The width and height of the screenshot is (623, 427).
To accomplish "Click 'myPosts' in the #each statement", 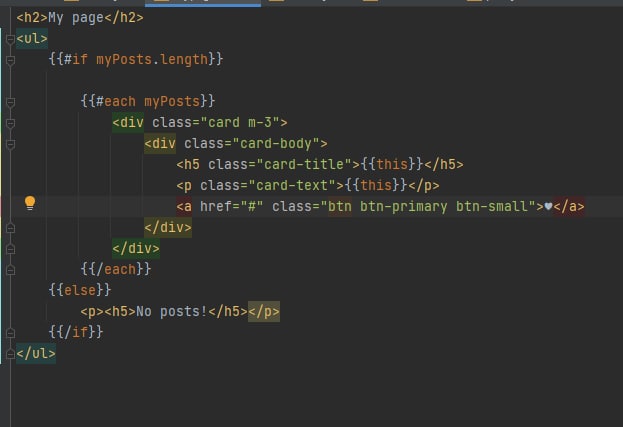I will click(x=172, y=102).
